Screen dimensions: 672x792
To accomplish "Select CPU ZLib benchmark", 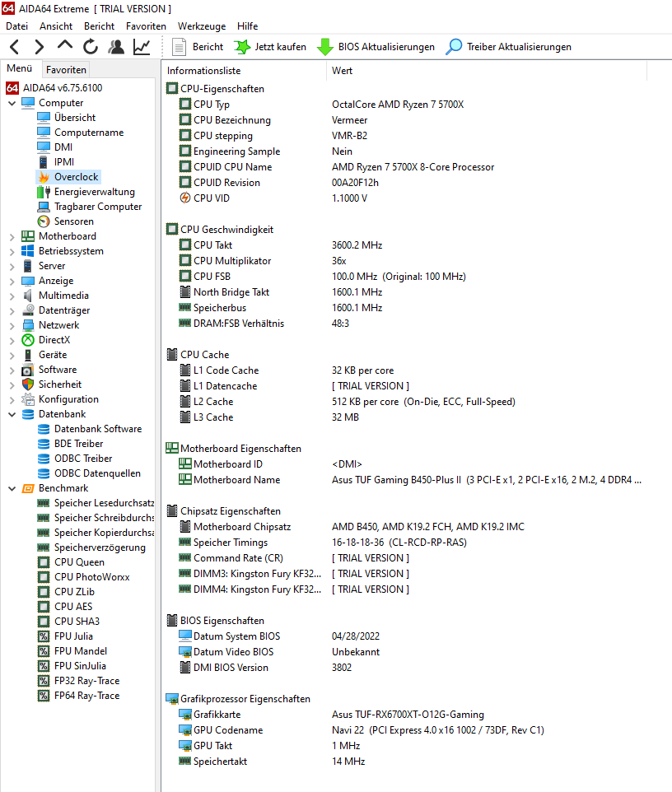I will pyautogui.click(x=74, y=592).
